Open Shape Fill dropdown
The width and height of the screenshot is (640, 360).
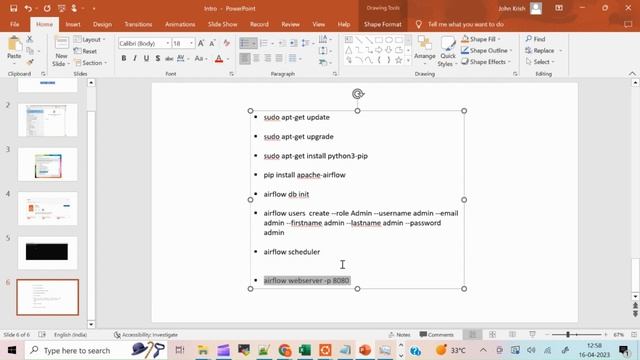[481, 39]
